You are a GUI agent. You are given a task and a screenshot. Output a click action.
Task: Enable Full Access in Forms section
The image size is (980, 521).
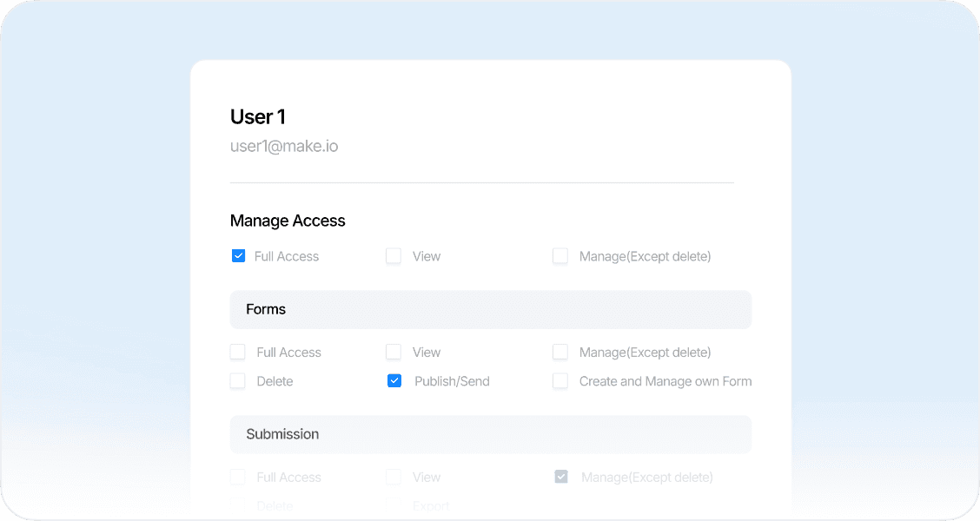pos(238,353)
